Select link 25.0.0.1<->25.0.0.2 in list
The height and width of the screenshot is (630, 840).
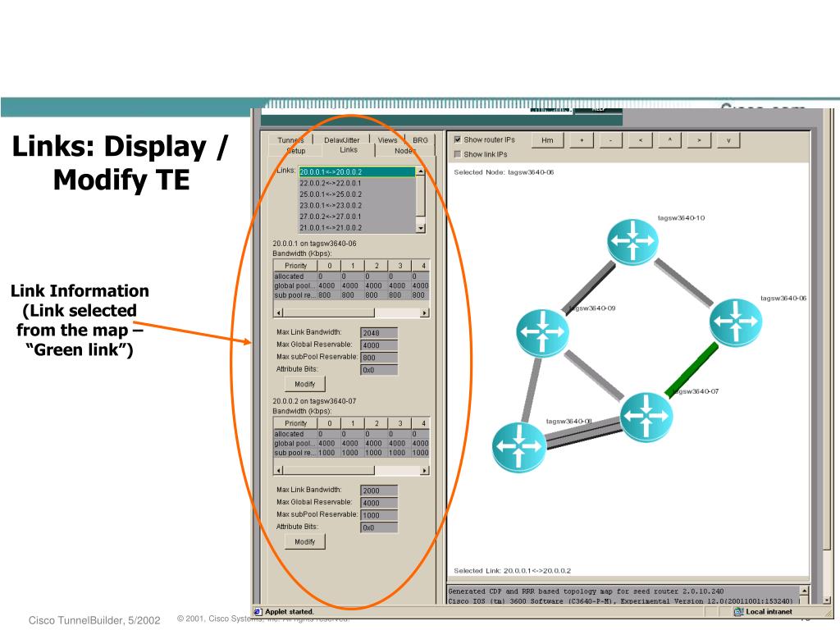357,194
